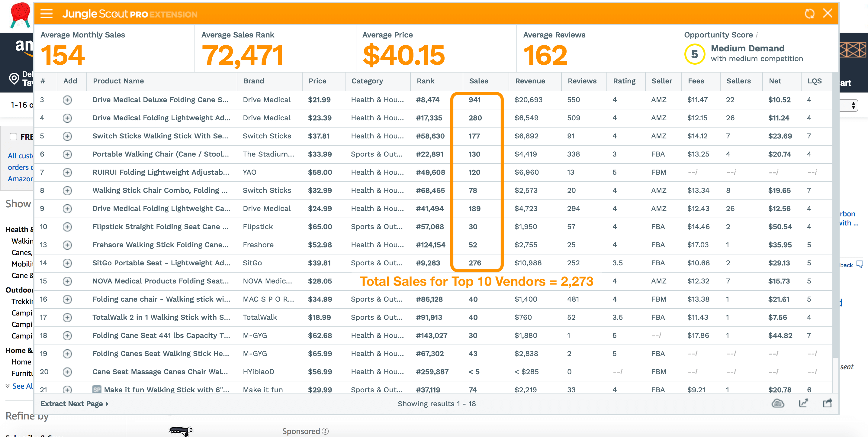Add the SitGo Portable Seat product
The image size is (868, 437).
coord(67,263)
